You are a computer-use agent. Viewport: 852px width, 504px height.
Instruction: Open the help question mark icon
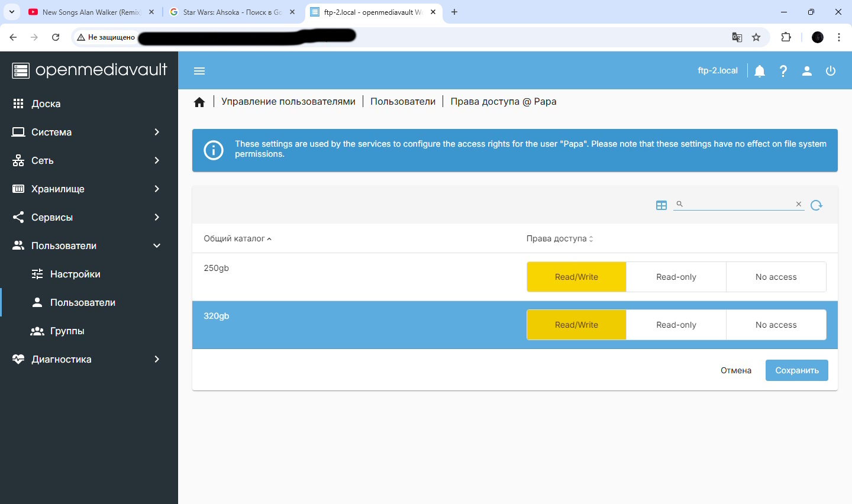coord(783,71)
